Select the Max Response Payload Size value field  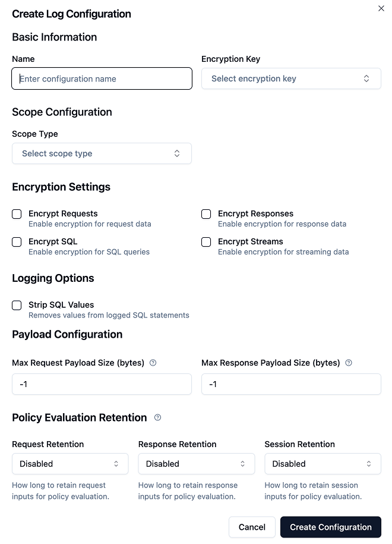pyautogui.click(x=291, y=384)
